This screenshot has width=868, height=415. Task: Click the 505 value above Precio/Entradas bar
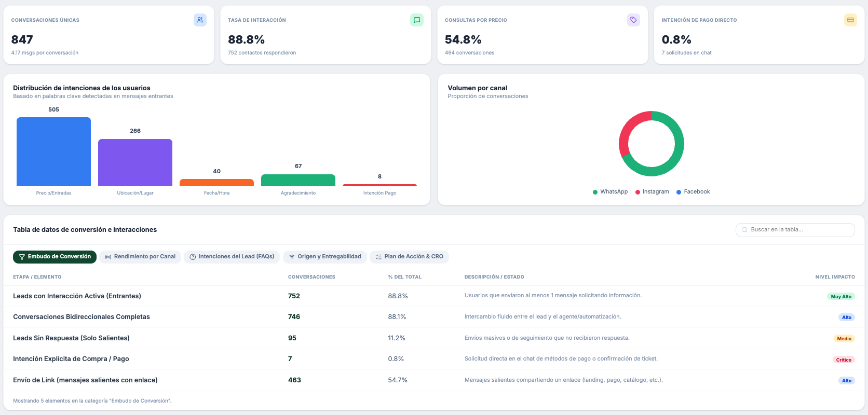53,110
